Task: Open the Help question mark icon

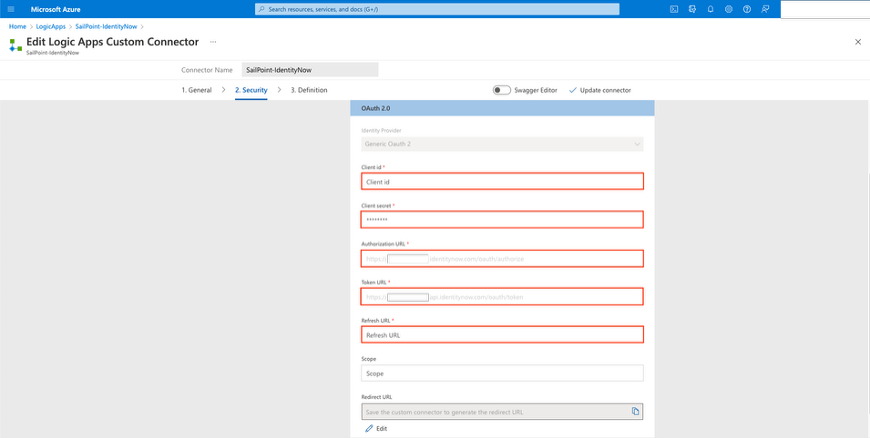Action: tap(747, 9)
